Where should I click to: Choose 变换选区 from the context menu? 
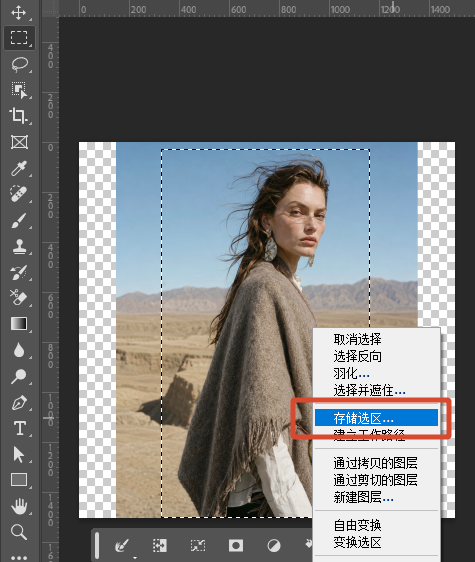tap(376, 542)
